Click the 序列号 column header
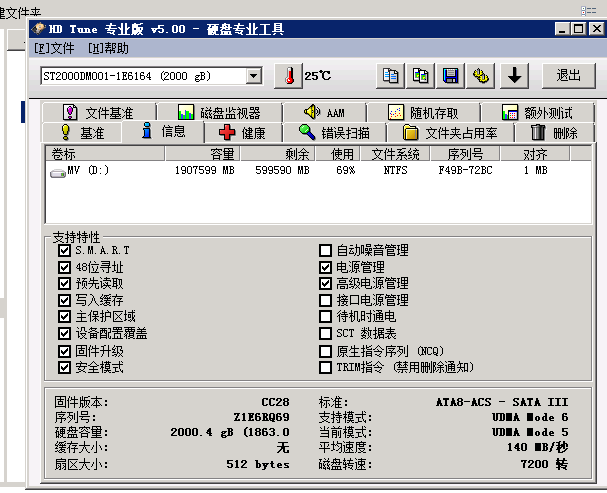607x493 pixels. (465, 154)
